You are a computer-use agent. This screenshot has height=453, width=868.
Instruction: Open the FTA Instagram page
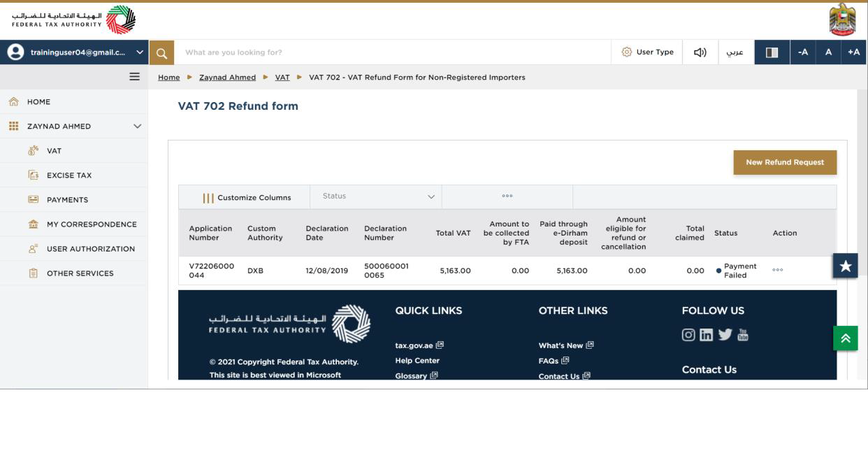click(x=689, y=335)
